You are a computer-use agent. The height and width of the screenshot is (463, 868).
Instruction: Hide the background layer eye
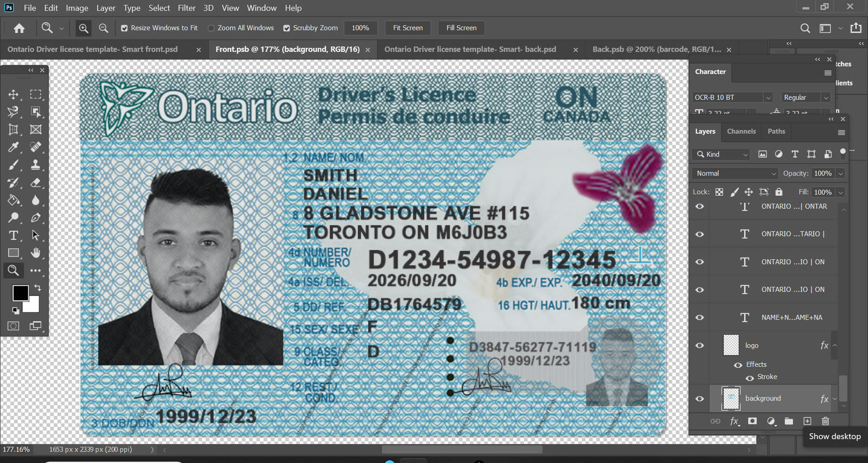700,398
